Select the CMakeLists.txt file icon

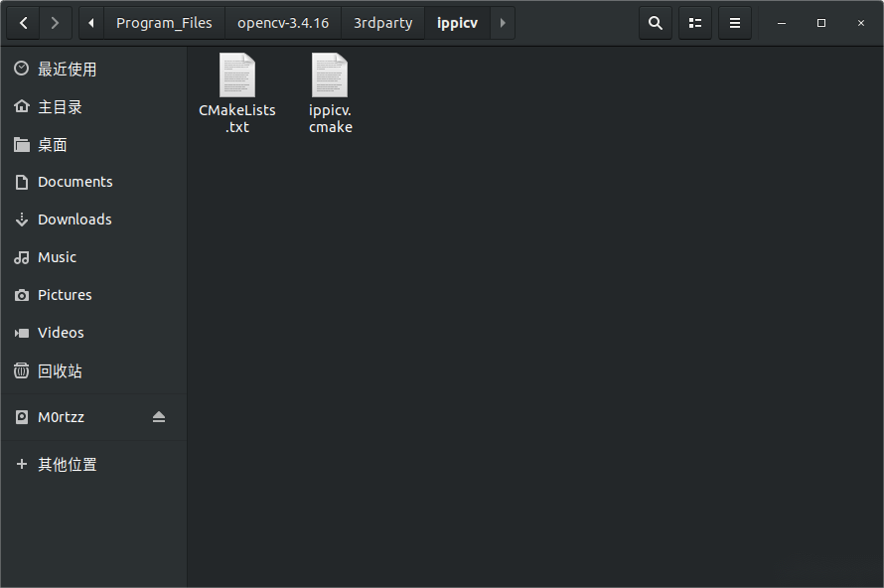click(237, 74)
